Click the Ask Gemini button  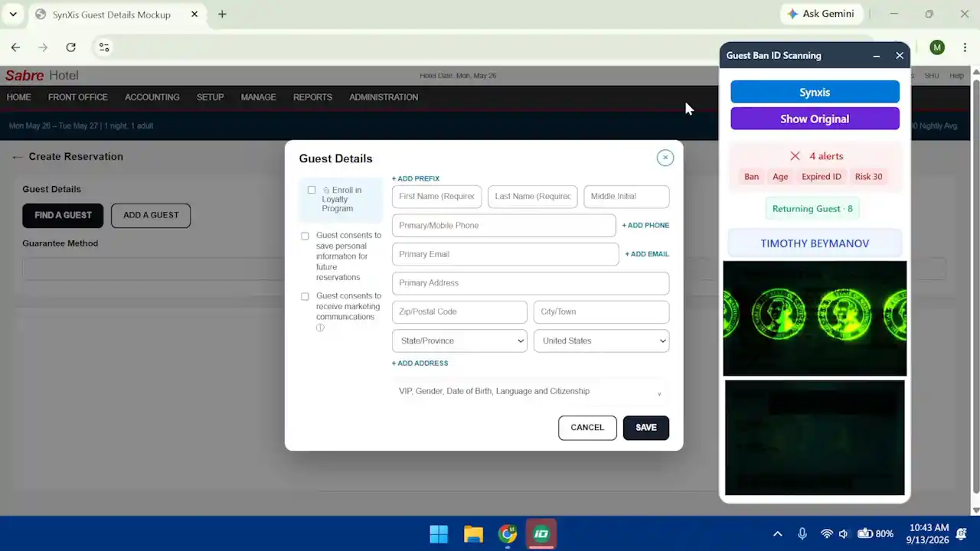(x=820, y=14)
